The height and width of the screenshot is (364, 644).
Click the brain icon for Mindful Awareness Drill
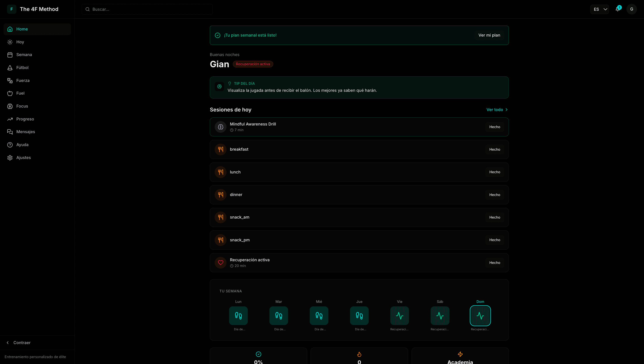tap(221, 127)
